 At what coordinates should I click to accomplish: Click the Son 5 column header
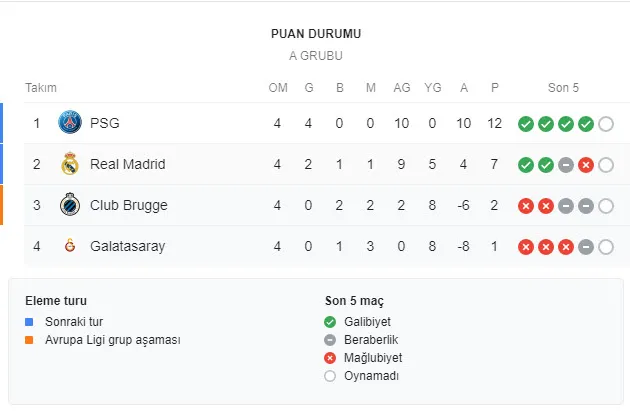pos(563,88)
